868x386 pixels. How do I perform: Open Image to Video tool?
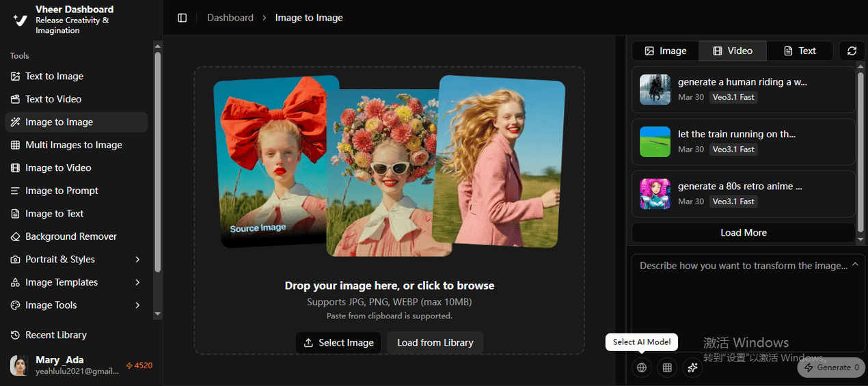[77, 168]
